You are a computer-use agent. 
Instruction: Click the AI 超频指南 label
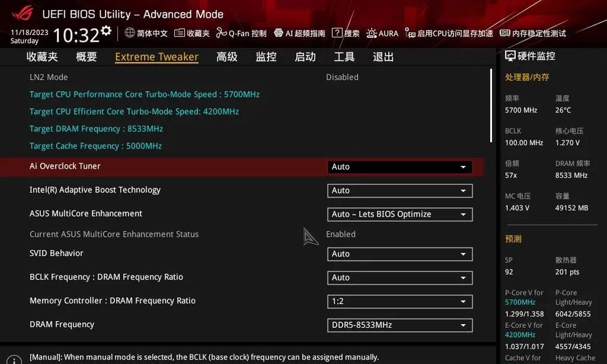click(305, 33)
